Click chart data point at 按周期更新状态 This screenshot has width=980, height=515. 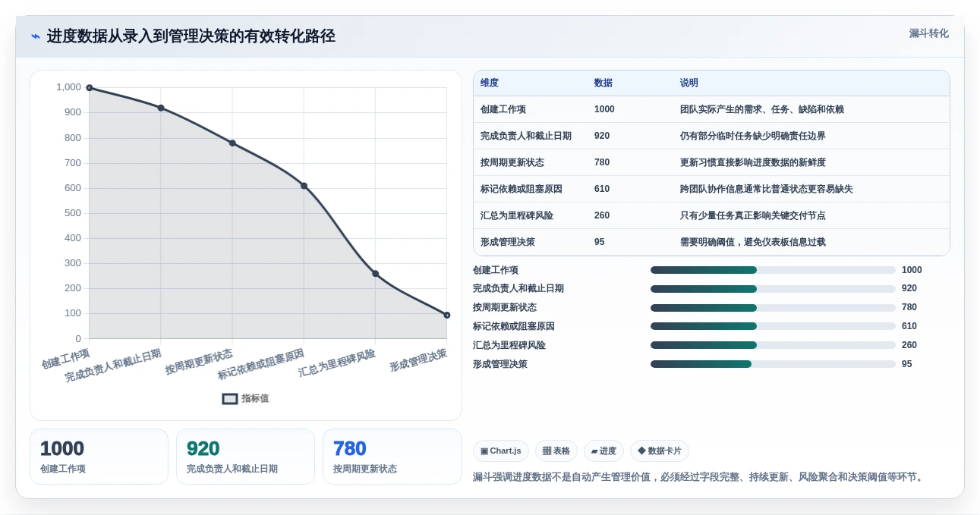pyautogui.click(x=232, y=143)
